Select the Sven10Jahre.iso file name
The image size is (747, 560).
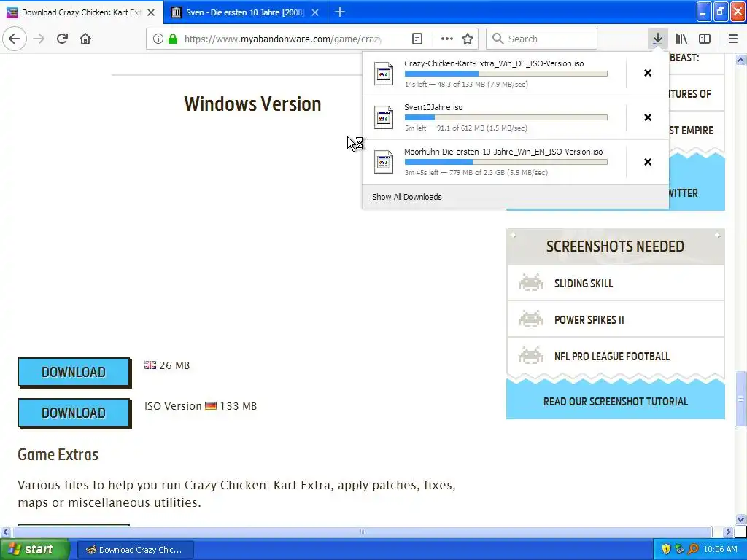pyautogui.click(x=433, y=108)
